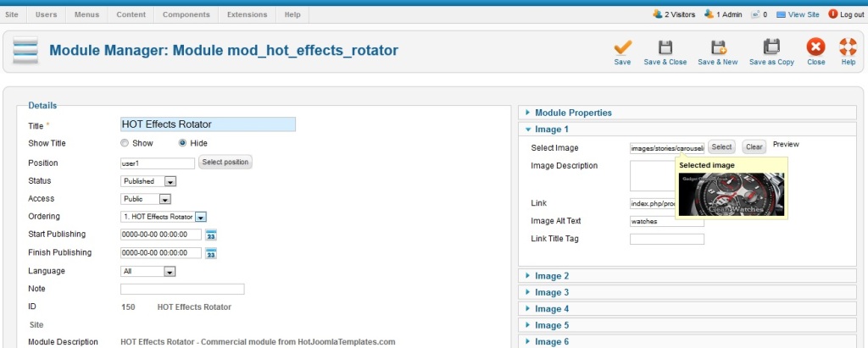
Task: Click the Module Description text
Action: pyautogui.click(x=258, y=342)
